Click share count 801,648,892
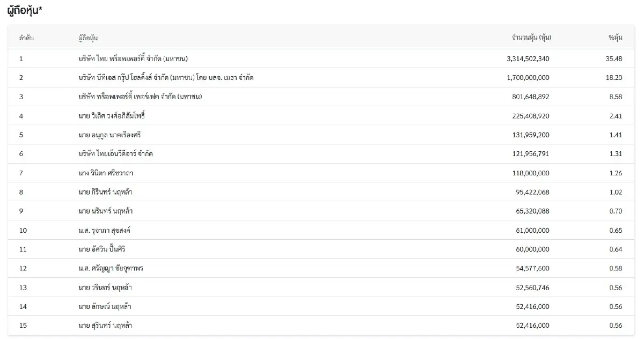Screen dimensions: 644x339 (x=531, y=97)
